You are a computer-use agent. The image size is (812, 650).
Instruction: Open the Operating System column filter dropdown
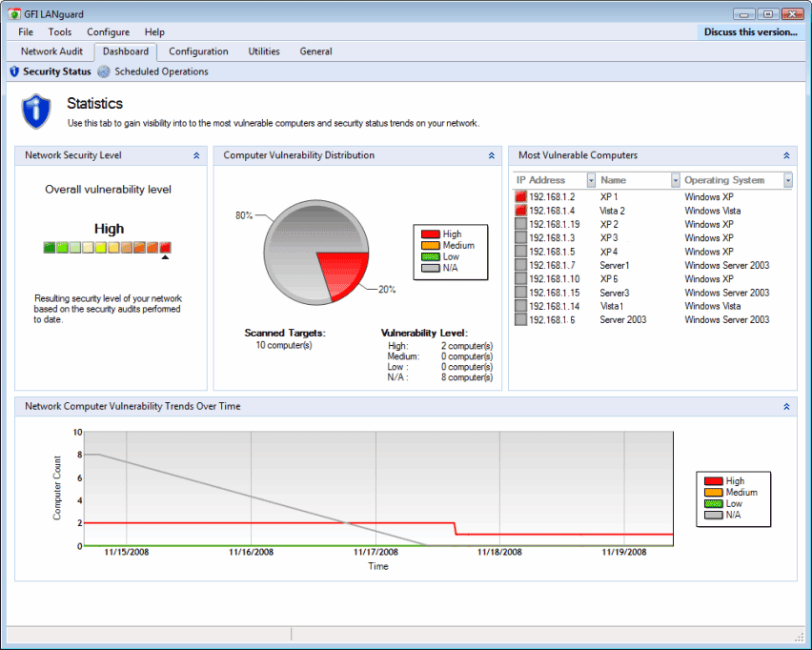787,180
